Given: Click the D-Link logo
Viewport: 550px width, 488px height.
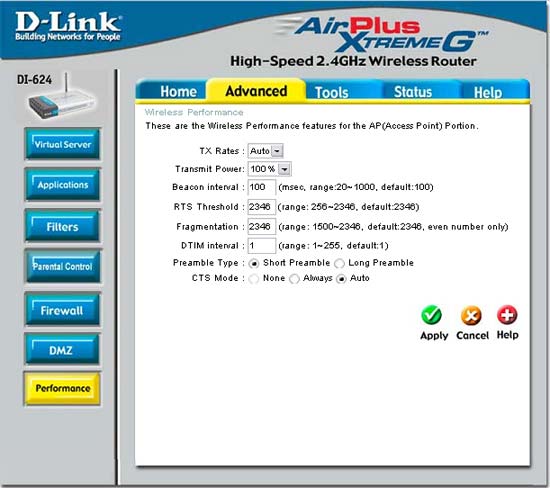Looking at the screenshot, I should tap(68, 26).
